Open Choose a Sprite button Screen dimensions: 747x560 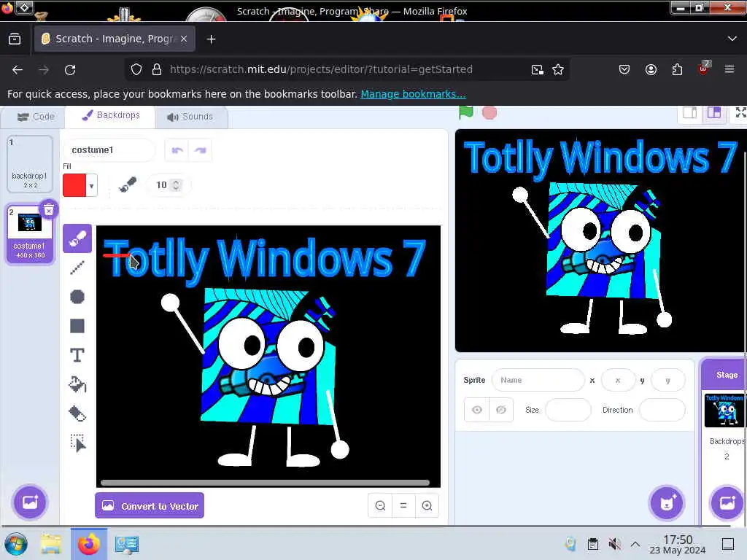point(667,503)
